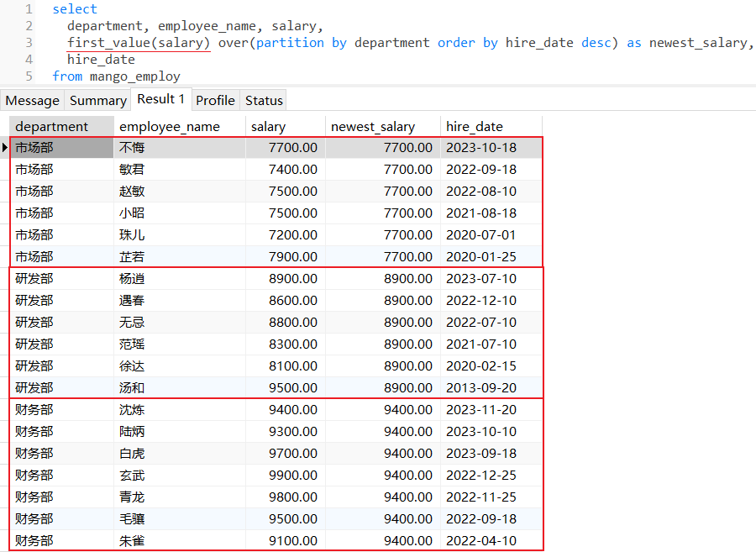Click the 财务部 department cell for 沈炼
This screenshot has height=552, width=756.
click(x=61, y=410)
